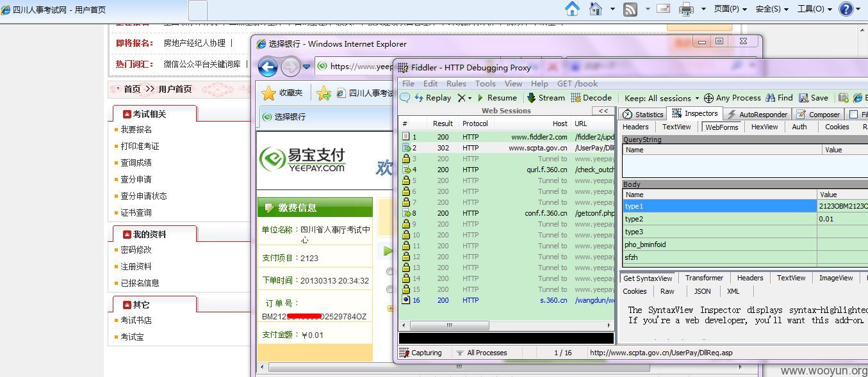Viewport: 868px width, 377px height.
Task: Sort sessions by Result column header
Action: pos(443,124)
